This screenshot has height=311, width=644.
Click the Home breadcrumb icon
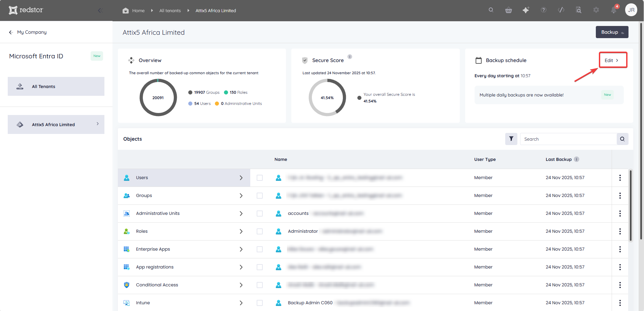coord(126,10)
